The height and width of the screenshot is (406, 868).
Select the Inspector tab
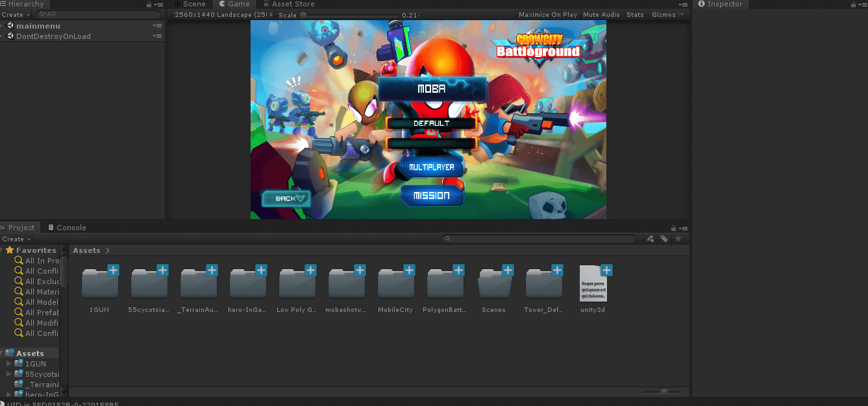pos(720,4)
